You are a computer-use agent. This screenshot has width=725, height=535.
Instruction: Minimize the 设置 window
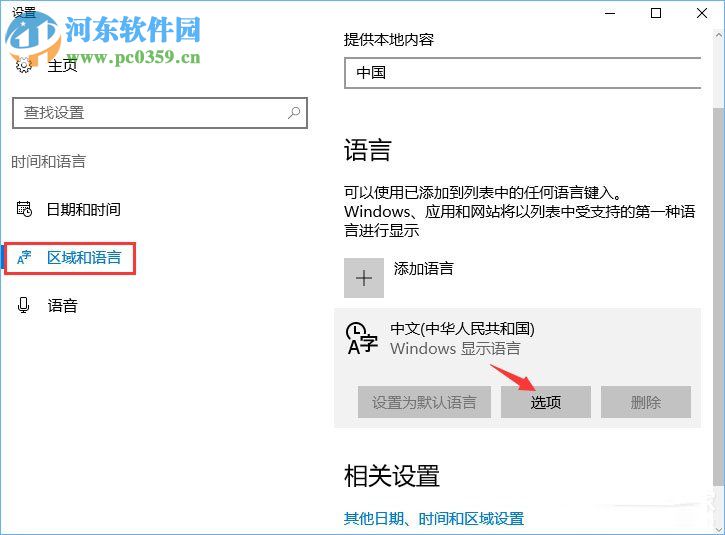click(x=610, y=13)
